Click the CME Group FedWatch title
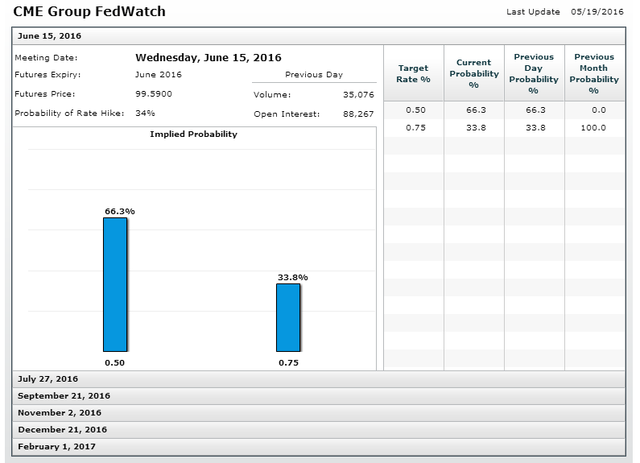The height and width of the screenshot is (463, 640). click(x=89, y=12)
